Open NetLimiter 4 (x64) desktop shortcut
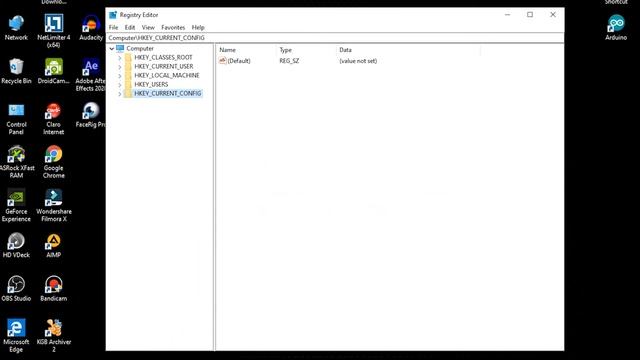The image size is (640, 360). pyautogui.click(x=53, y=31)
